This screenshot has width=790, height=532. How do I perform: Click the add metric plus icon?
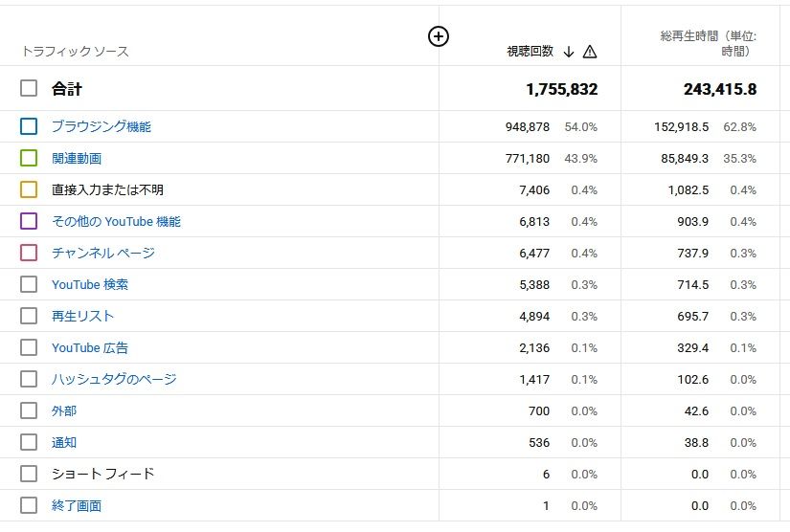click(x=438, y=36)
